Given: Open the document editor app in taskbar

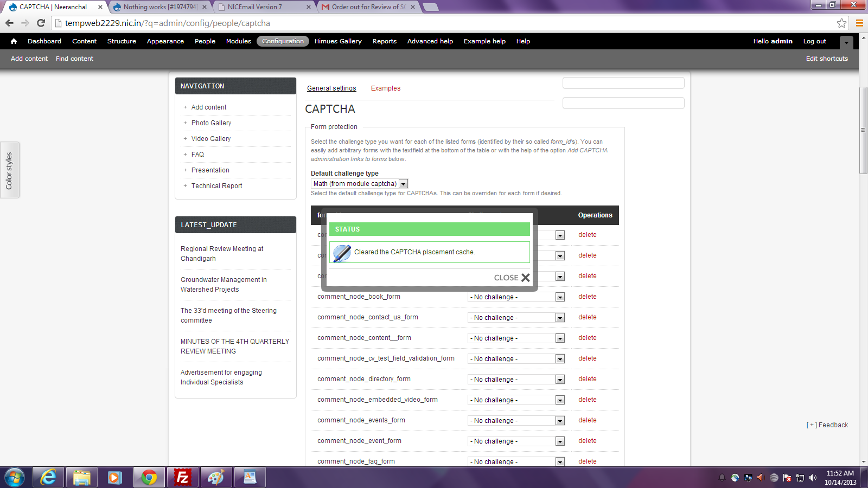Looking at the screenshot, I should click(x=250, y=478).
